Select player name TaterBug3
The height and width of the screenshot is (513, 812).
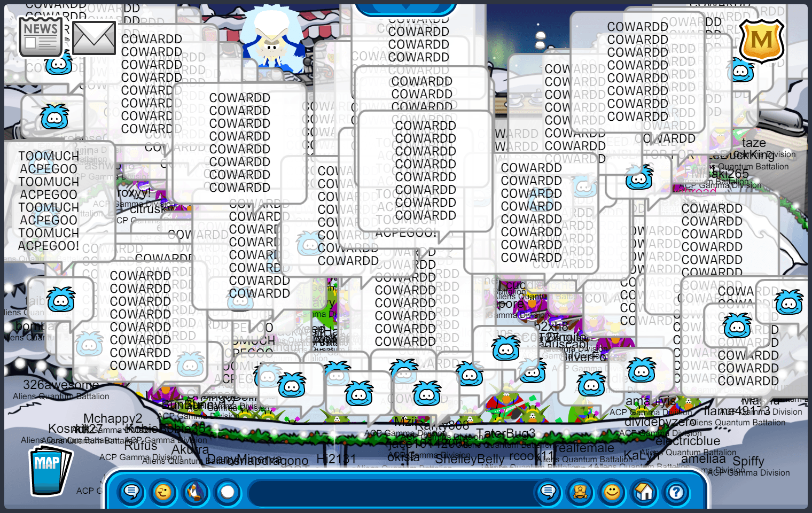click(x=505, y=433)
